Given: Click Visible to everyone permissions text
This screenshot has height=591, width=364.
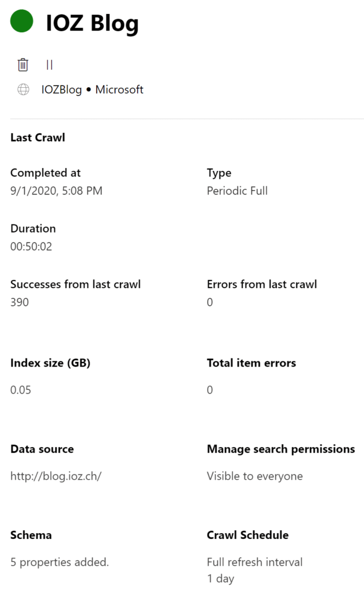Looking at the screenshot, I should tap(255, 476).
